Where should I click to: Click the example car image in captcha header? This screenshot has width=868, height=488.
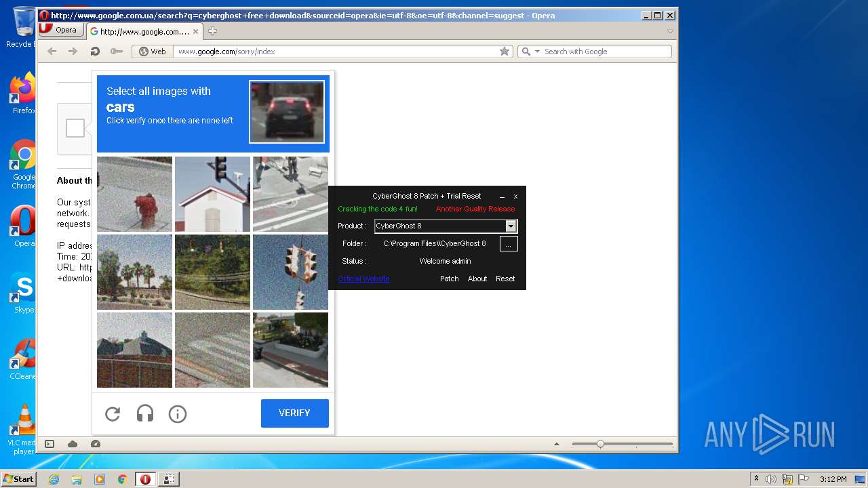[287, 112]
